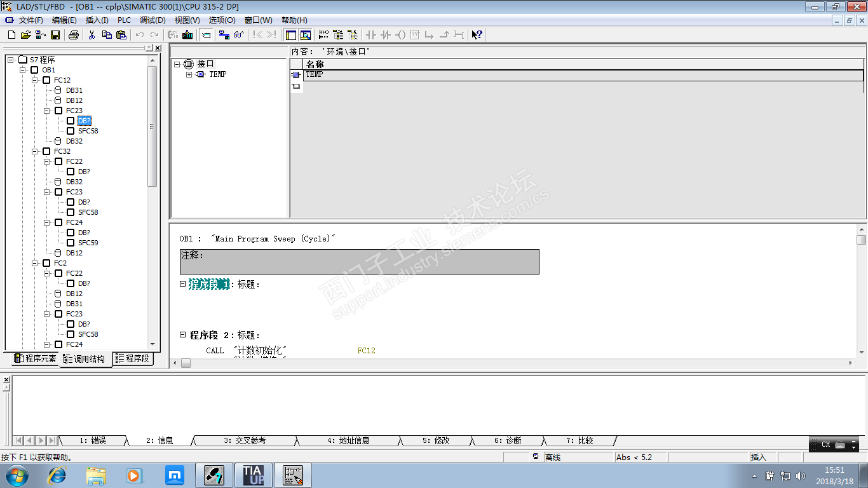This screenshot has width=868, height=488.
Task: Open Windows Explorer from the taskbar
Action: click(x=96, y=475)
